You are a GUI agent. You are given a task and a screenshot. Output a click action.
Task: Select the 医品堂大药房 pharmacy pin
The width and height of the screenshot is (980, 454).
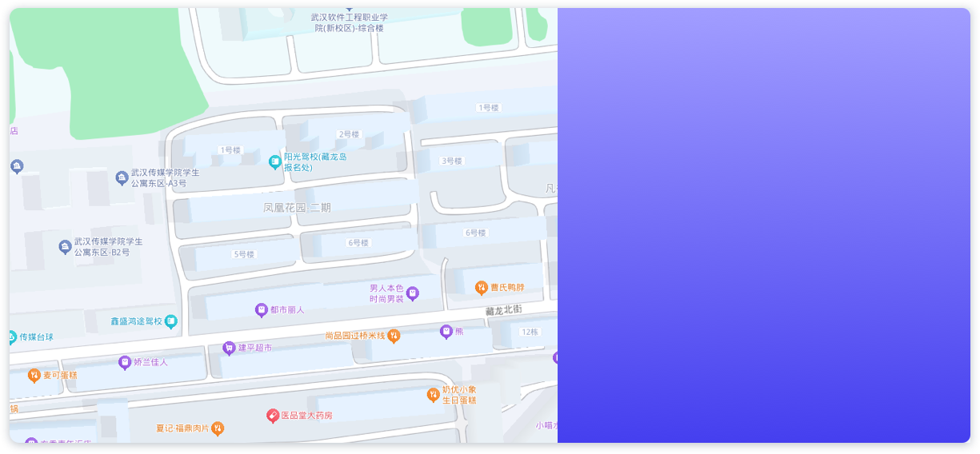(273, 416)
